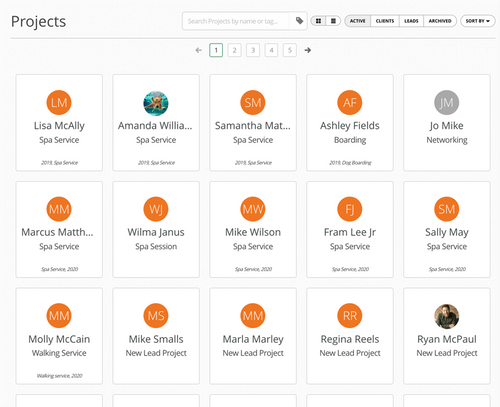The height and width of the screenshot is (407, 500).
Task: Click 'Spa Session' under Wilma Janus
Action: click(156, 247)
